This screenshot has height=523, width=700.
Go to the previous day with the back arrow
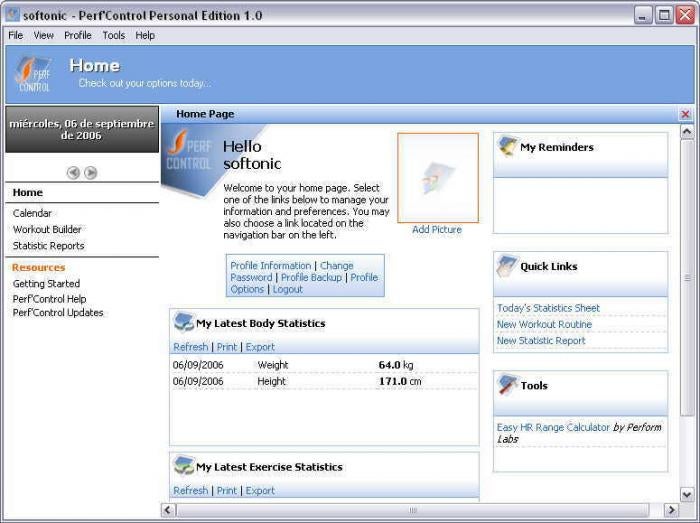click(73, 172)
